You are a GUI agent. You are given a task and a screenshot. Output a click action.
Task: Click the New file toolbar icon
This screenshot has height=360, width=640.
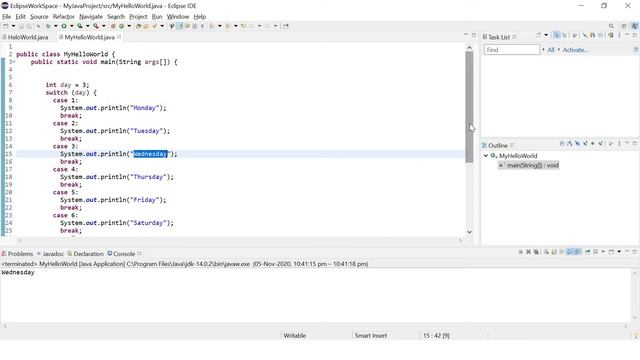pyautogui.click(x=5, y=26)
